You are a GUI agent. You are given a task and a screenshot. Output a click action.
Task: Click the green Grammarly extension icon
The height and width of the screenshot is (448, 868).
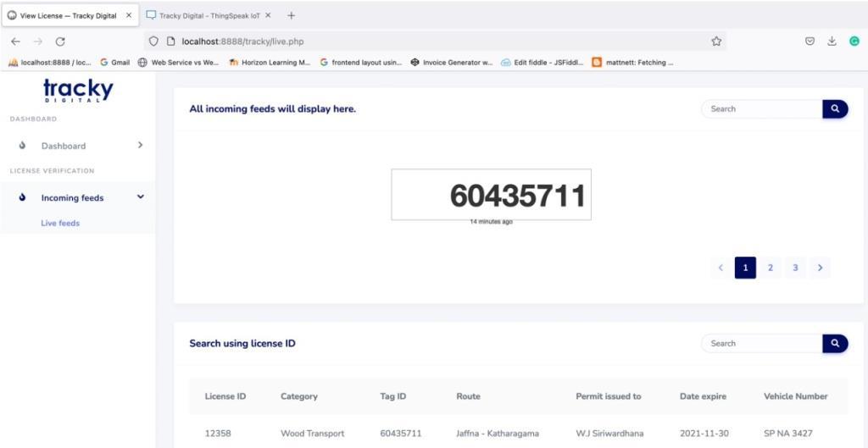(854, 41)
